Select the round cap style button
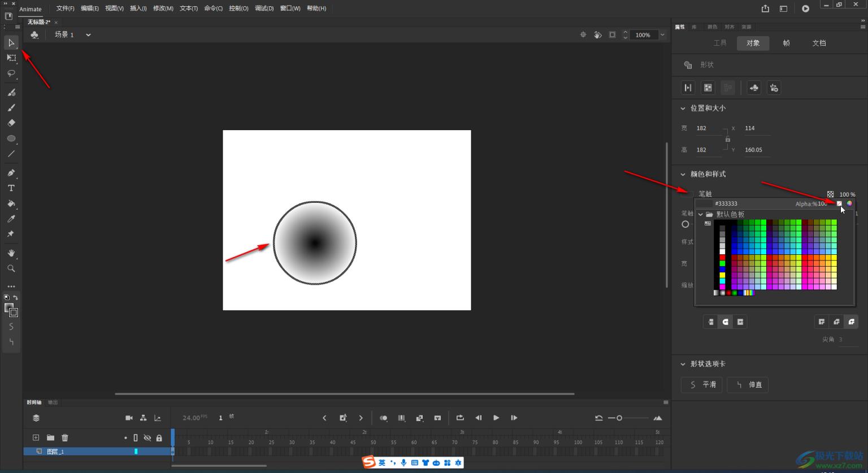 726,322
